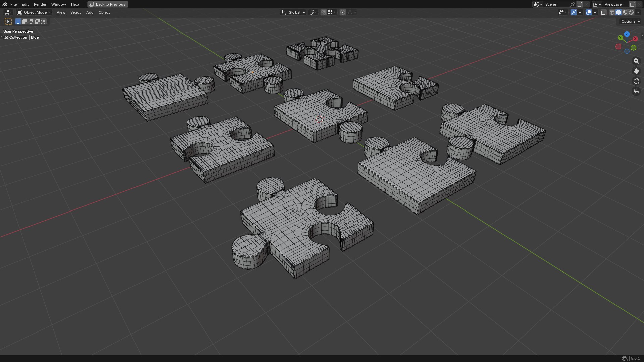The image size is (644, 362).
Task: Toggle X-ray mode
Action: (x=603, y=12)
